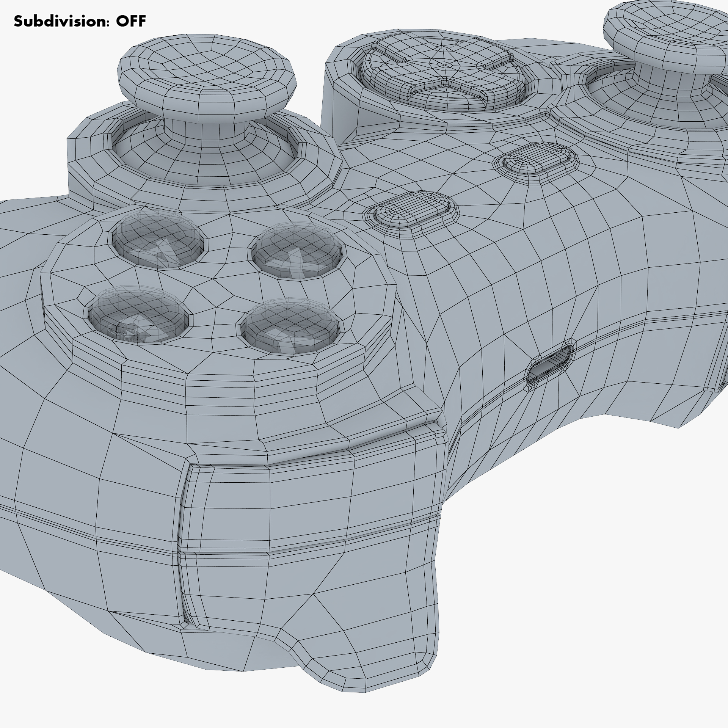
Task: Click the word 'OFF' in header
Action: [x=131, y=22]
